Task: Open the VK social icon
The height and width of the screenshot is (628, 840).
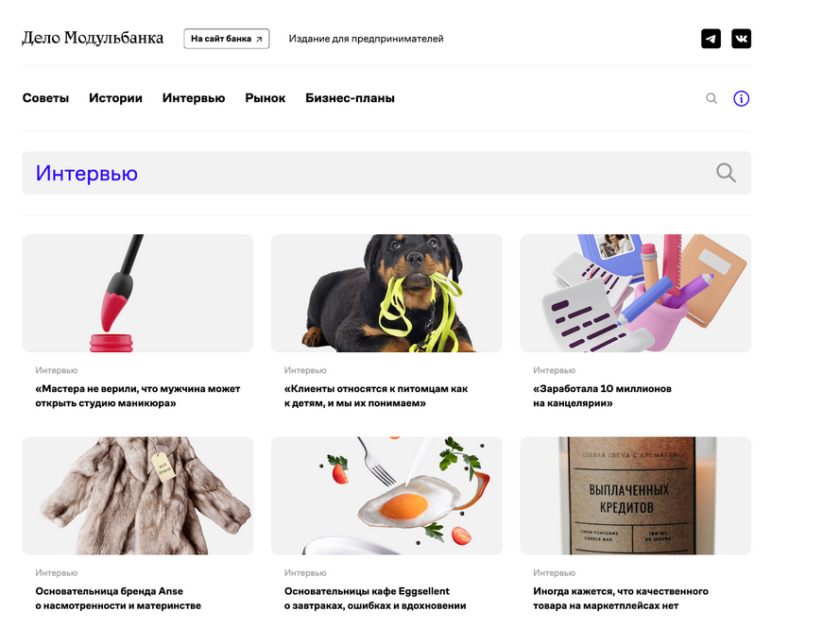Action: click(x=742, y=39)
